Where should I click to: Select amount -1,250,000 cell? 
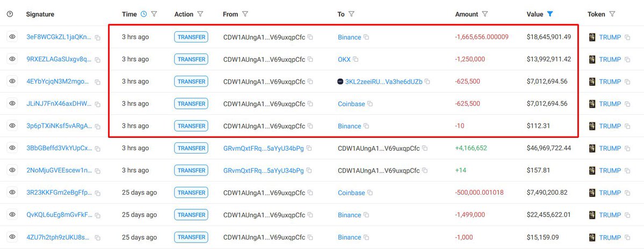point(470,59)
